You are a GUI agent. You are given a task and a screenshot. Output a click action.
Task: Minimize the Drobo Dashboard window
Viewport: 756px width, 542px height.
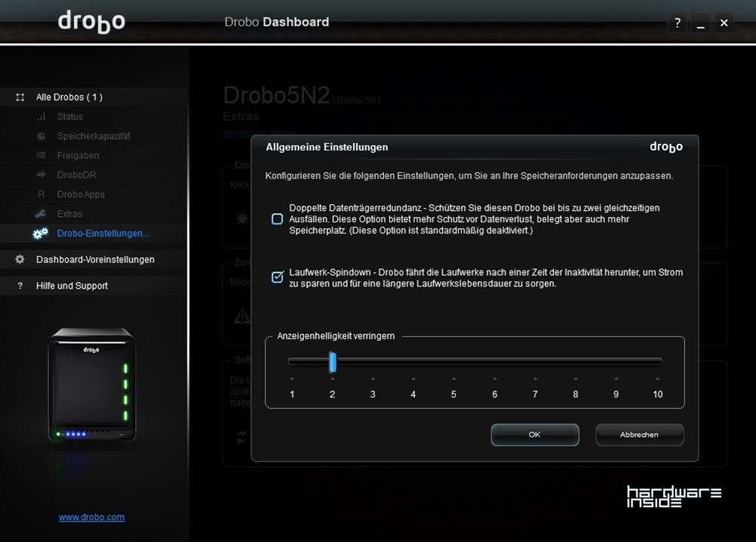click(x=701, y=23)
